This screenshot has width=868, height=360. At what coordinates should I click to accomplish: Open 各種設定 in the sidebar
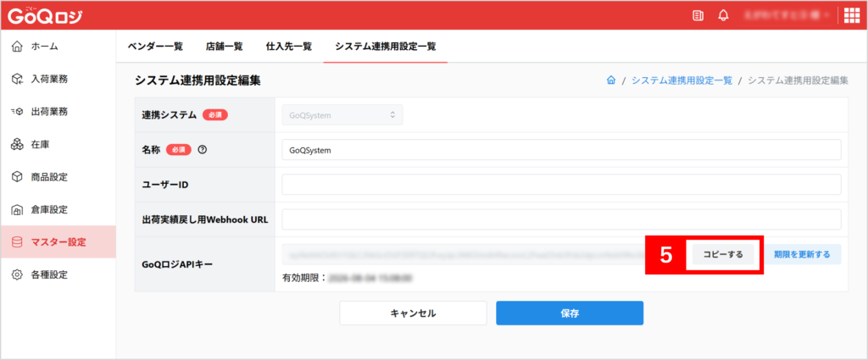point(58,274)
